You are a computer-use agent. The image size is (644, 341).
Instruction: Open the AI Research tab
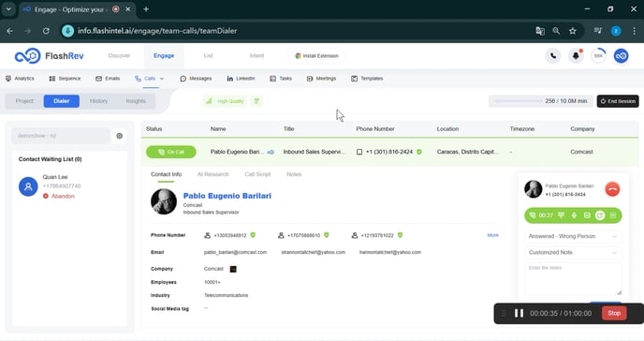212,174
